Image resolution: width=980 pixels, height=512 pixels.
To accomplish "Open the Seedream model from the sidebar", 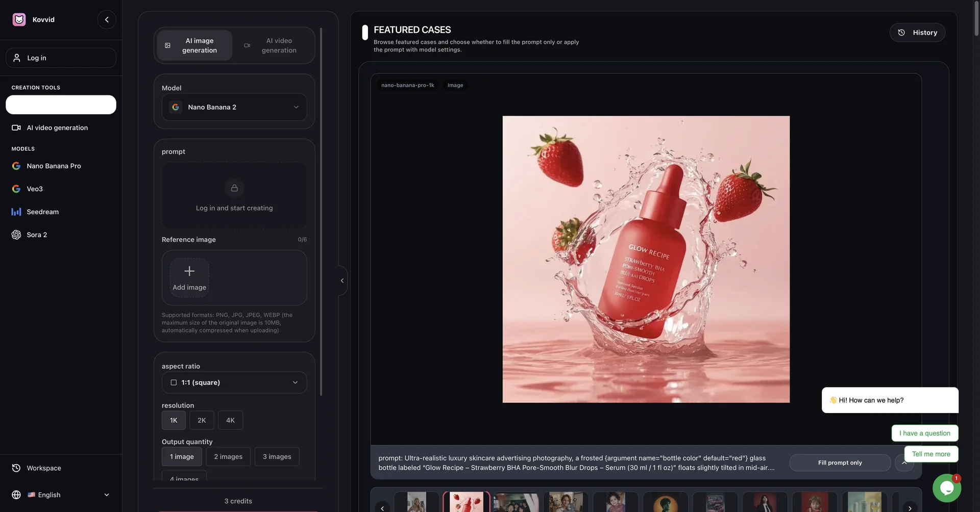I will click(42, 212).
